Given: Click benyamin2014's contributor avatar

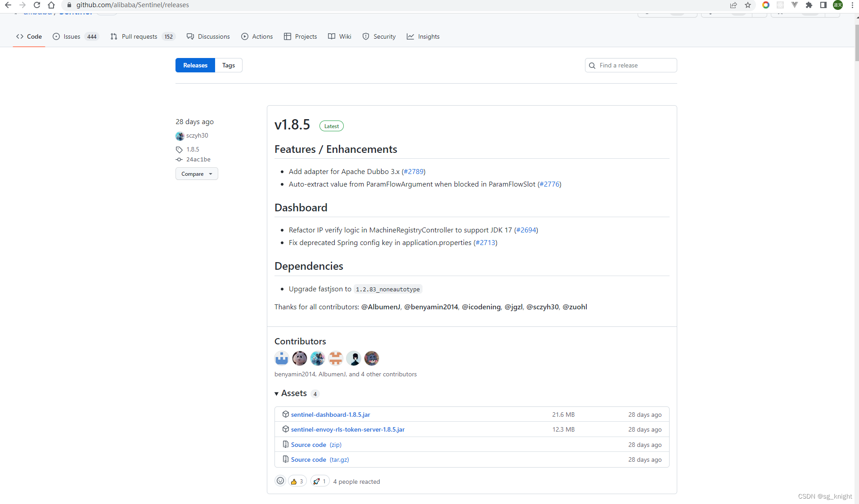Looking at the screenshot, I should click(281, 358).
